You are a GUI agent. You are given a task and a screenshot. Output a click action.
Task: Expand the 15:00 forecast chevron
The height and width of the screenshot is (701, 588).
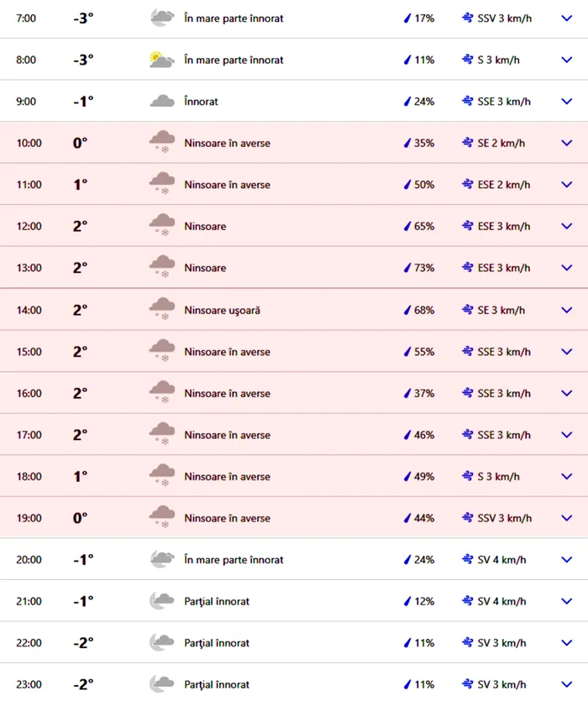(566, 352)
